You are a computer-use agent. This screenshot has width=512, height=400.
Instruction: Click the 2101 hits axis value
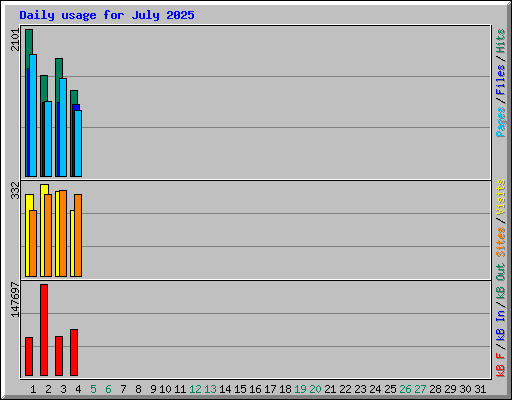tap(15, 40)
